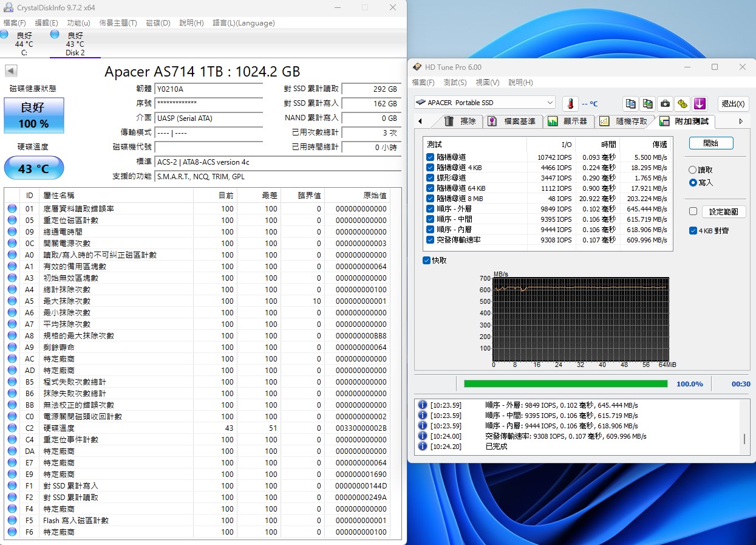Open the APACER Portable SSD drive dropdown
Viewport: 756px width, 545px height.
click(x=550, y=103)
